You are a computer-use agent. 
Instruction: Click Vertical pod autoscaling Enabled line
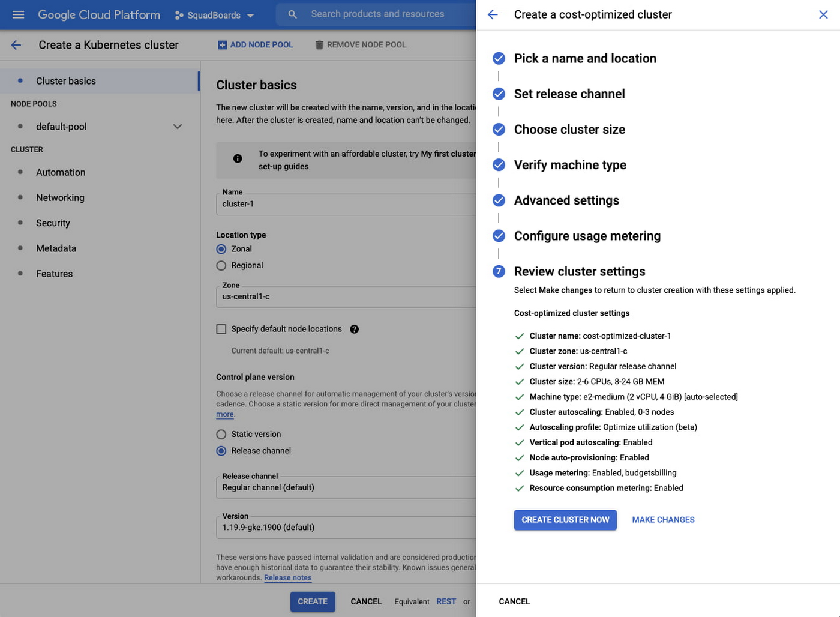[x=591, y=442]
